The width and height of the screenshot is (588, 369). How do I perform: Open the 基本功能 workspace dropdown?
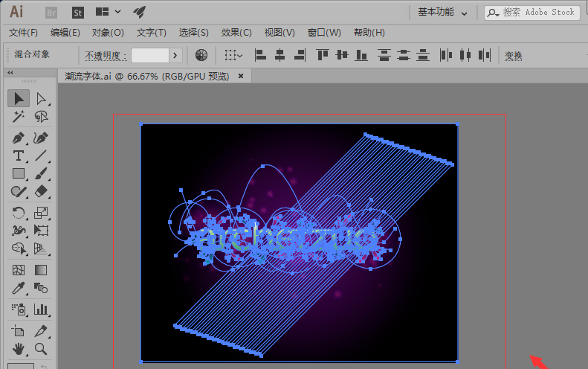coord(443,12)
